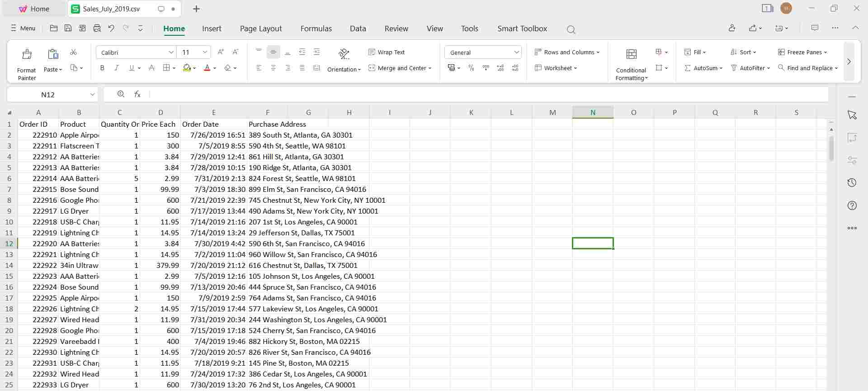Open new tab with plus button

point(196,9)
